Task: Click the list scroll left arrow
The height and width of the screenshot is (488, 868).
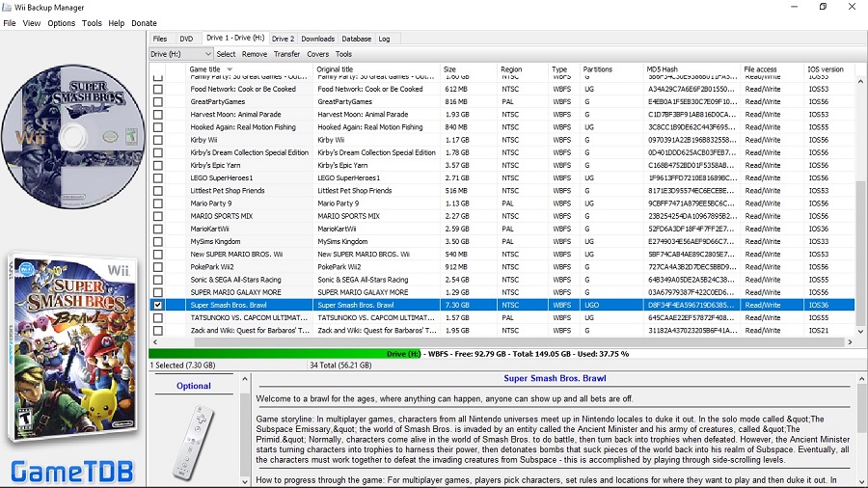Action: click(x=154, y=342)
